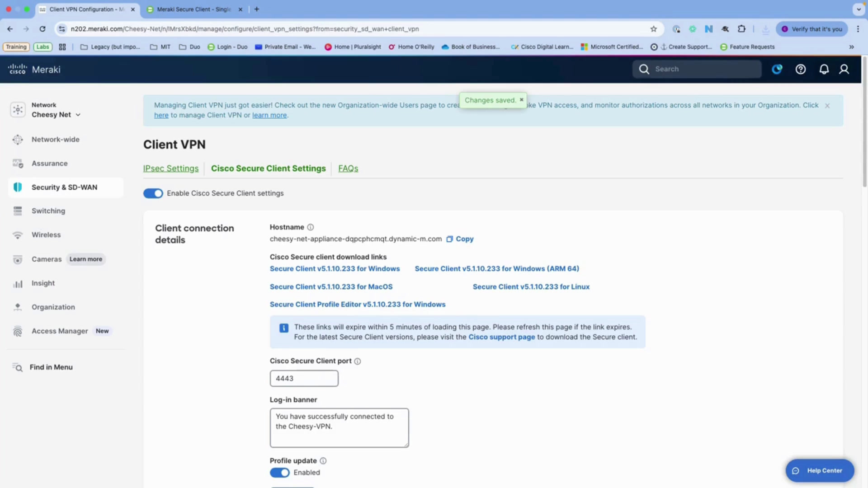Open the notifications bell icon
The width and height of the screenshot is (868, 488).
point(824,69)
